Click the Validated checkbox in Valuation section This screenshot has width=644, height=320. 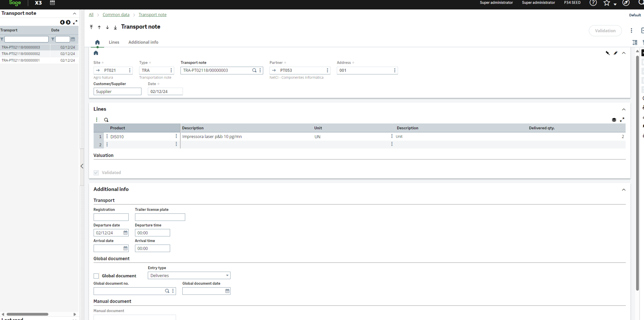coord(96,173)
